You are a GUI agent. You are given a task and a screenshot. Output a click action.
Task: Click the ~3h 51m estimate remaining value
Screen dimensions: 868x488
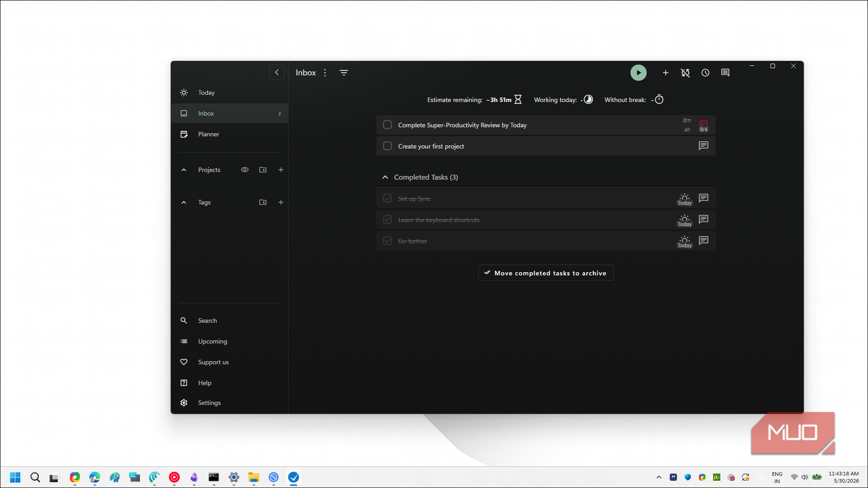499,100
